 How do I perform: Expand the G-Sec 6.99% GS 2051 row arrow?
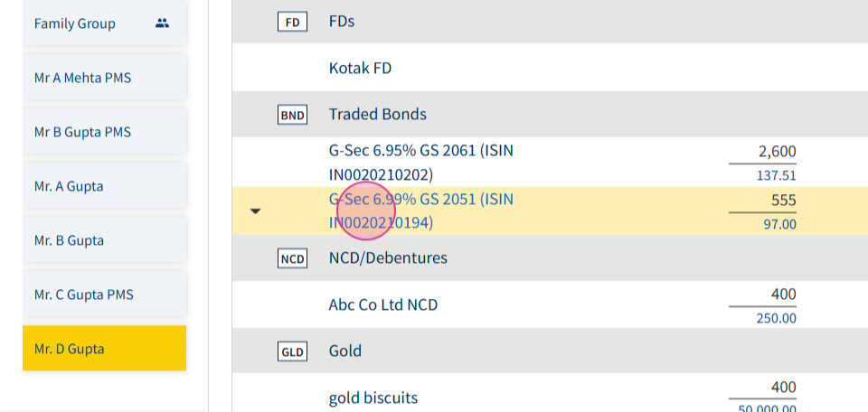[255, 211]
